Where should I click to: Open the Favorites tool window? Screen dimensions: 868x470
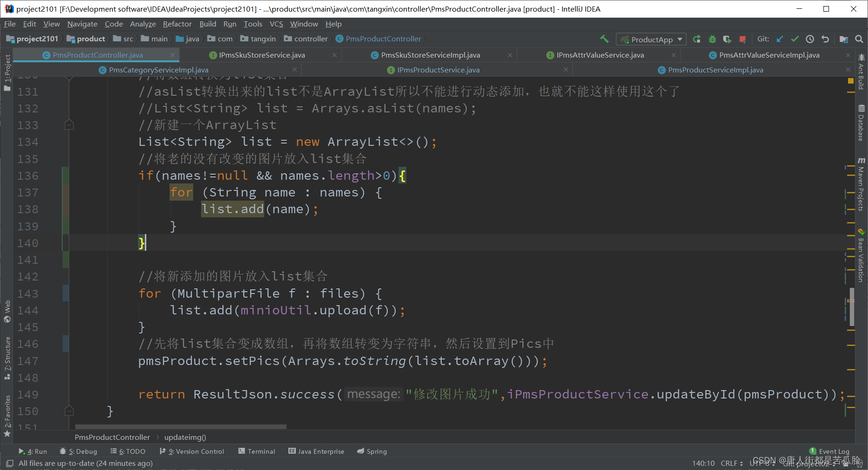[7, 416]
